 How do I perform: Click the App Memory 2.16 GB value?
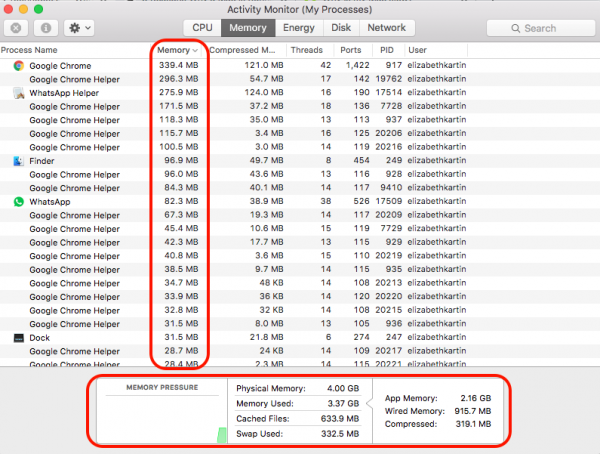(x=476, y=398)
